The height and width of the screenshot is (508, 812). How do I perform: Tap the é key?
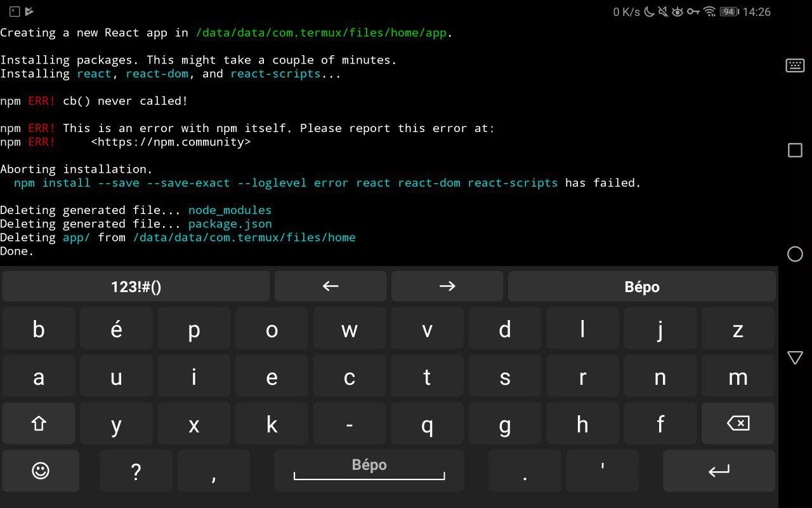[x=116, y=330]
